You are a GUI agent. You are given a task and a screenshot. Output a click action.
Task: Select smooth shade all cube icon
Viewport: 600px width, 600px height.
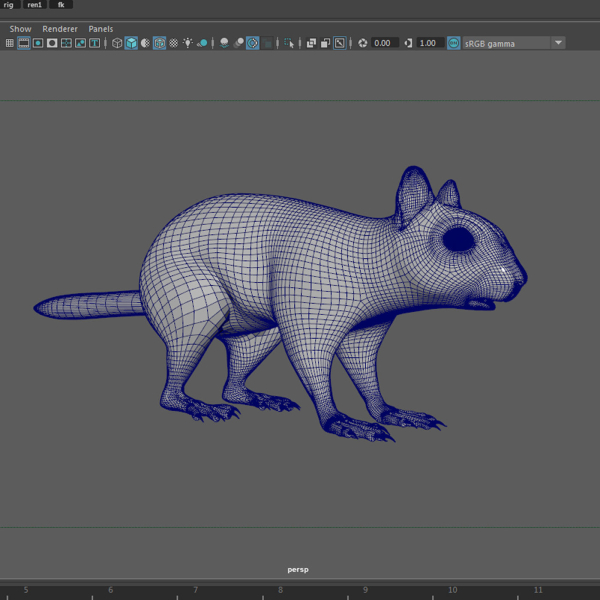pyautogui.click(x=131, y=43)
